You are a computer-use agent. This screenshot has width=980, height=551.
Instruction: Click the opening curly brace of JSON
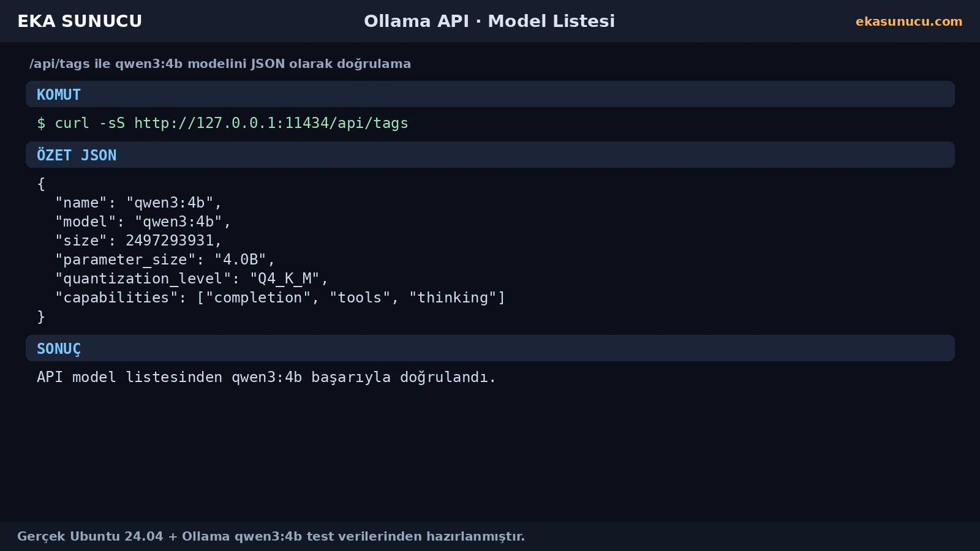coord(41,184)
